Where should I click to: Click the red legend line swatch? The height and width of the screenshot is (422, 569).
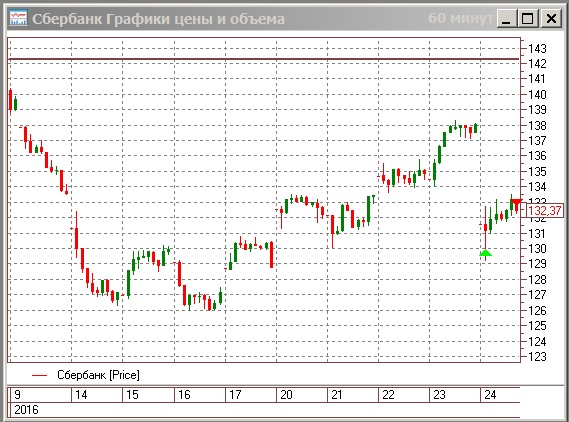(x=40, y=376)
